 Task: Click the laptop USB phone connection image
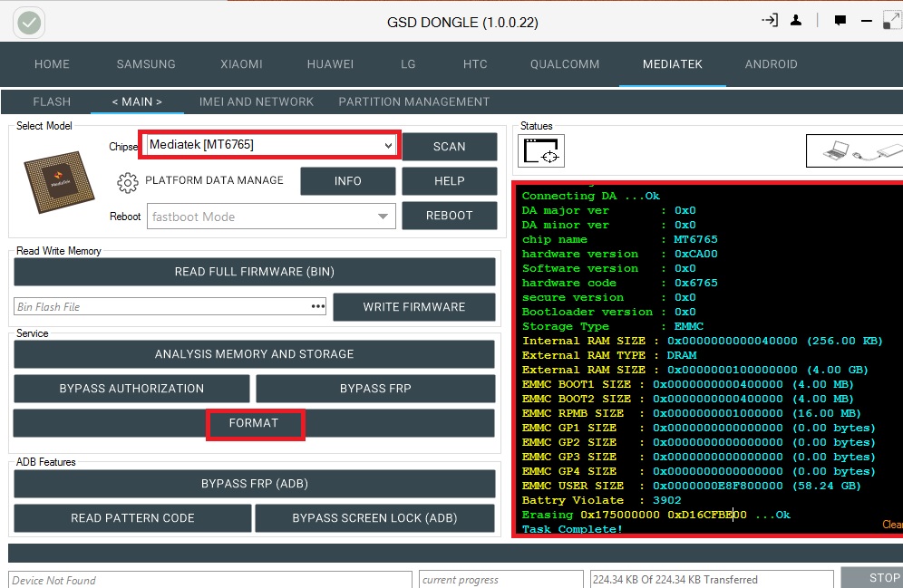(x=855, y=150)
